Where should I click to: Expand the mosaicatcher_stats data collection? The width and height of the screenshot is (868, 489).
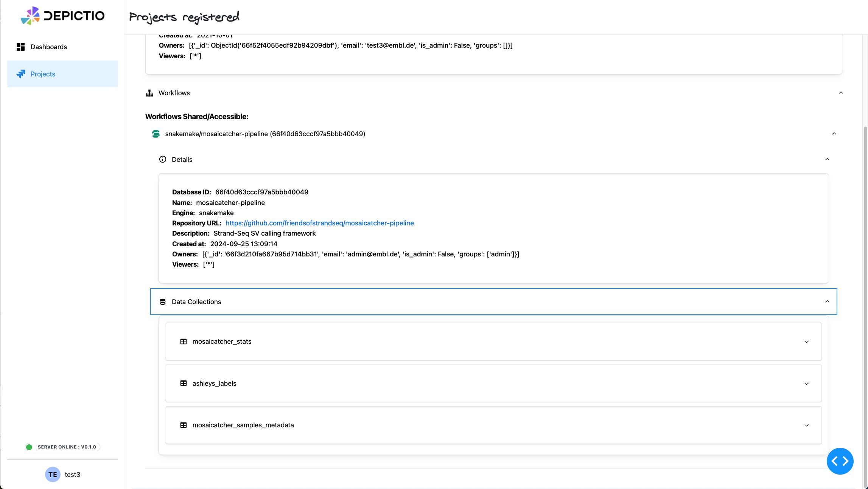(x=807, y=342)
